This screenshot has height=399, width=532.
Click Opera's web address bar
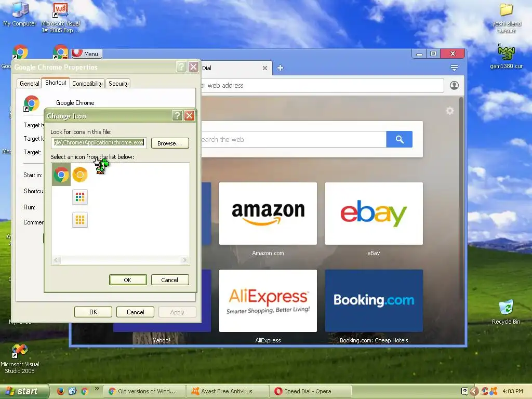pos(322,86)
